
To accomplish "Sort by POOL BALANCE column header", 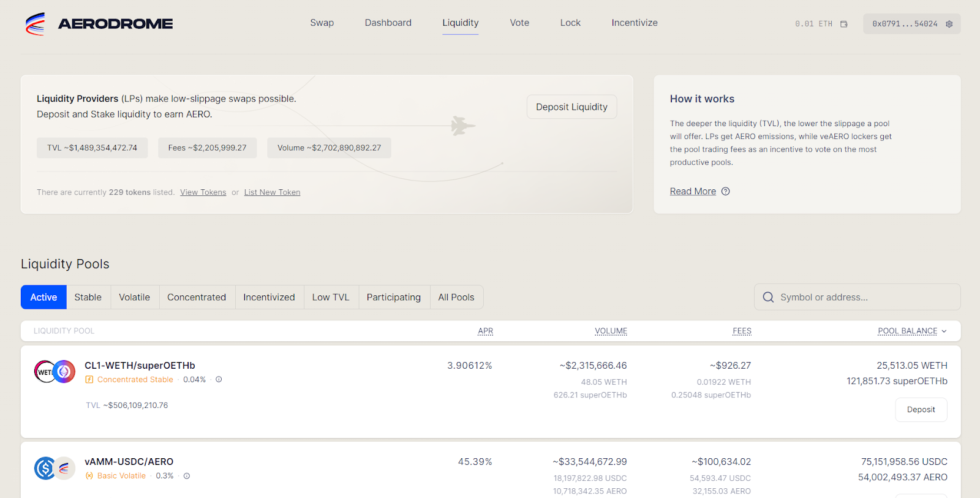I will tap(908, 331).
